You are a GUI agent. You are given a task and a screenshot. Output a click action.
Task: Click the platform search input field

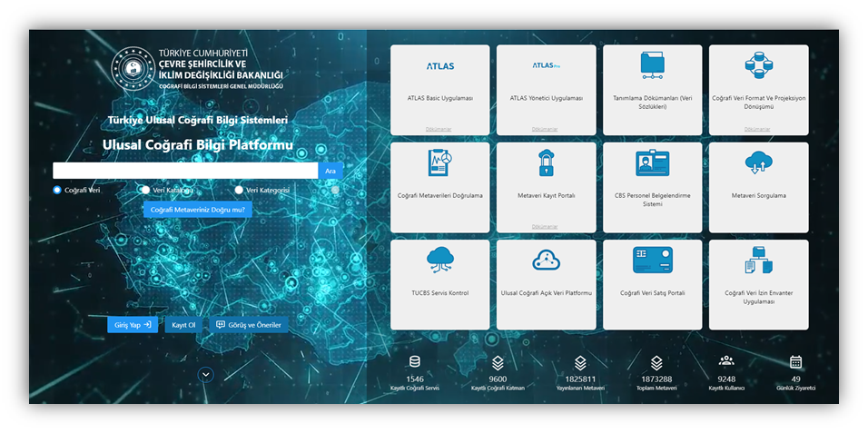coord(185,171)
